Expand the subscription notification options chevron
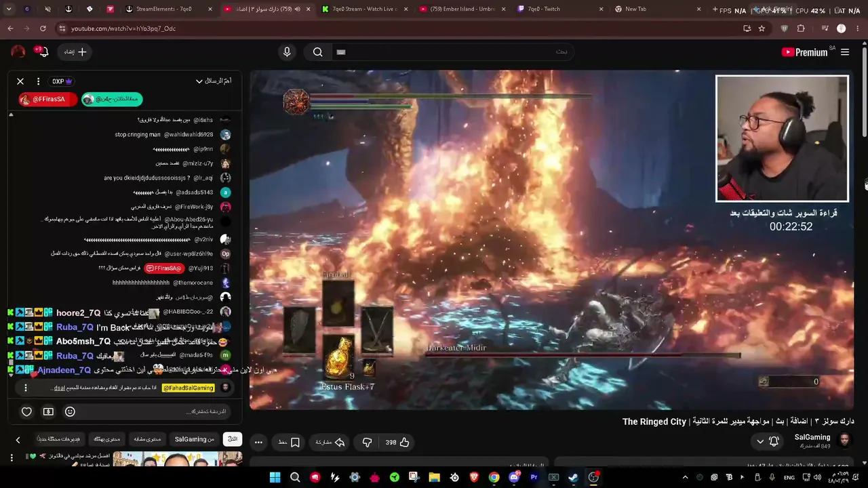 (x=760, y=442)
